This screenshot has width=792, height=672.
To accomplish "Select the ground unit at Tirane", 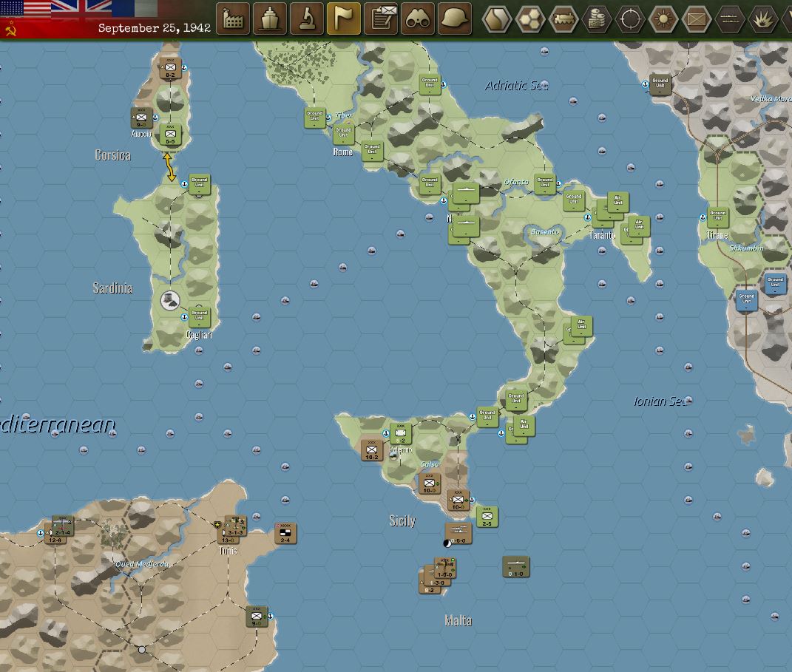I will pos(718,217).
